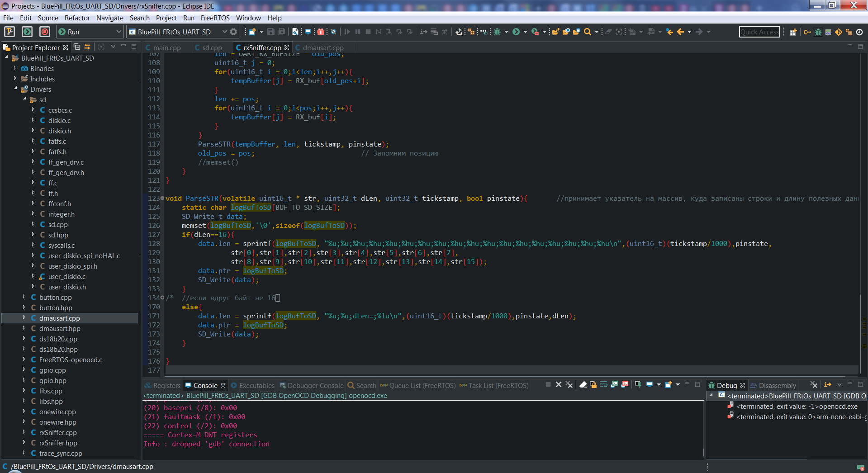
Task: Expand the Binaries tree node
Action: tap(15, 68)
